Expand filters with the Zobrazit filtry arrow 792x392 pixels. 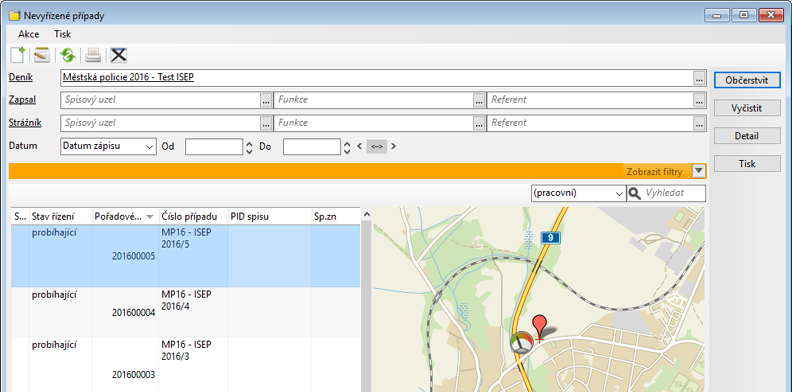(x=699, y=171)
